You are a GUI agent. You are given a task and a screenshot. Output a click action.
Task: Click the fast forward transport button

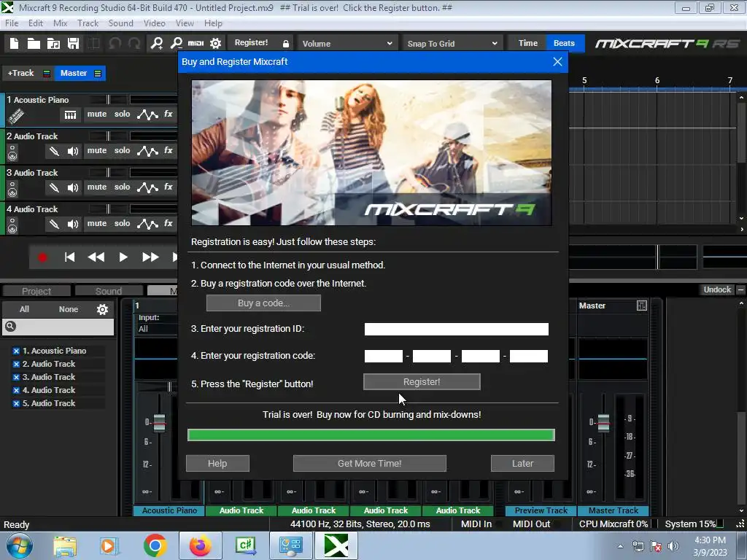pos(150,257)
